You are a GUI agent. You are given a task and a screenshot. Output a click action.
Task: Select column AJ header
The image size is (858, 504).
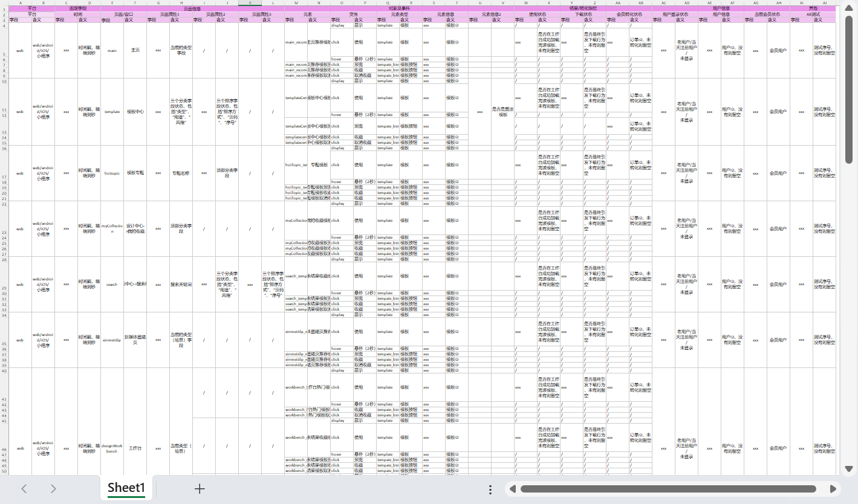tap(824, 3)
